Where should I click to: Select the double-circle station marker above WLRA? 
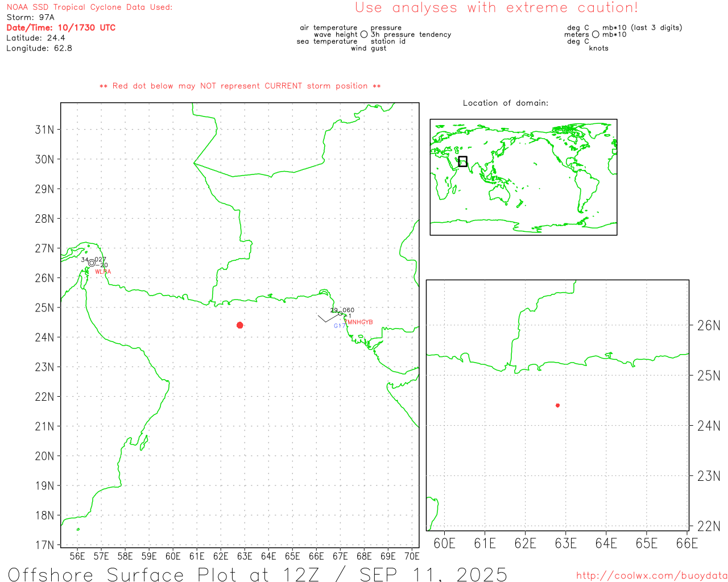pyautogui.click(x=92, y=263)
